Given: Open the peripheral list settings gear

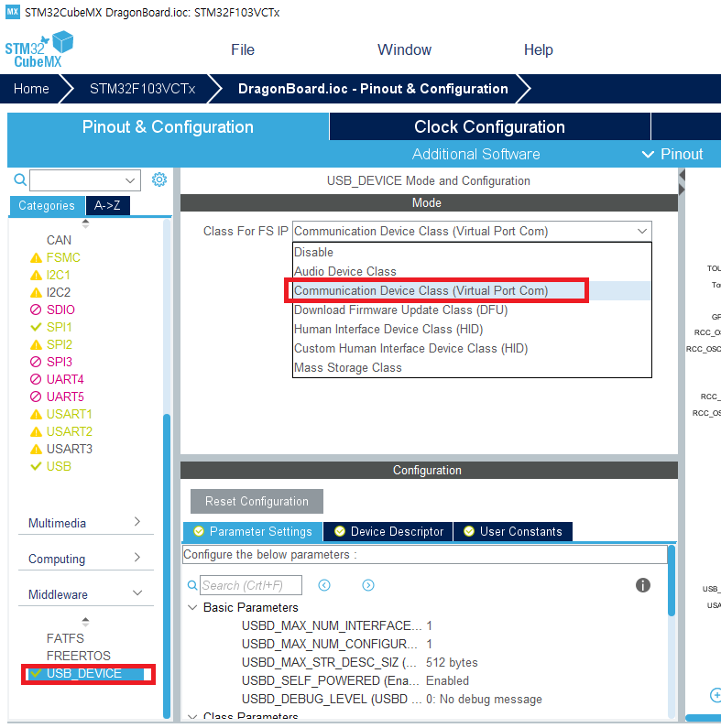Looking at the screenshot, I should (159, 179).
